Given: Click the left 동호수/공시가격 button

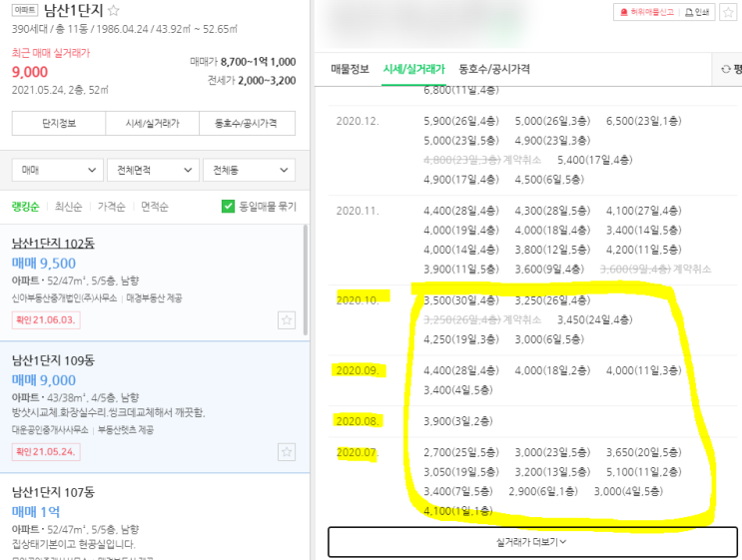Looking at the screenshot, I should point(247,124).
